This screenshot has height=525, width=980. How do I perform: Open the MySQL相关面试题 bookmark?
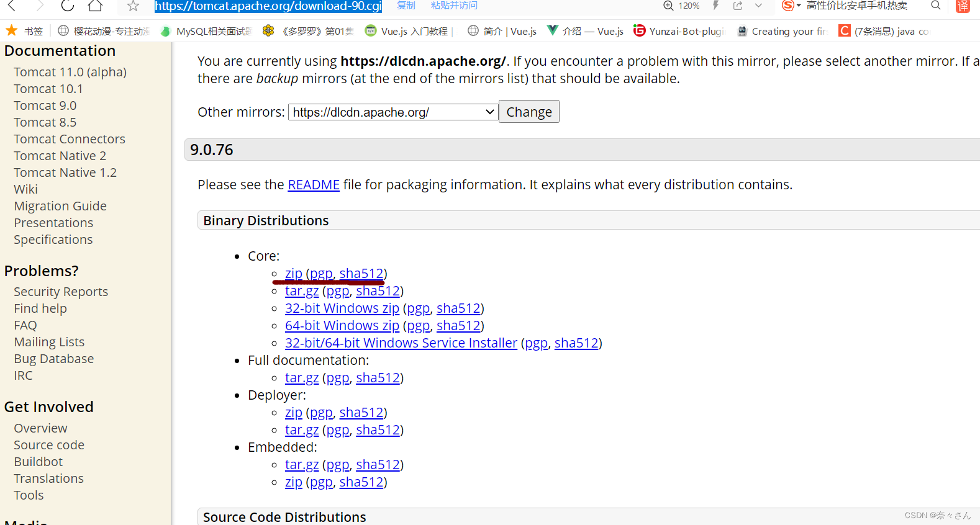(206, 31)
